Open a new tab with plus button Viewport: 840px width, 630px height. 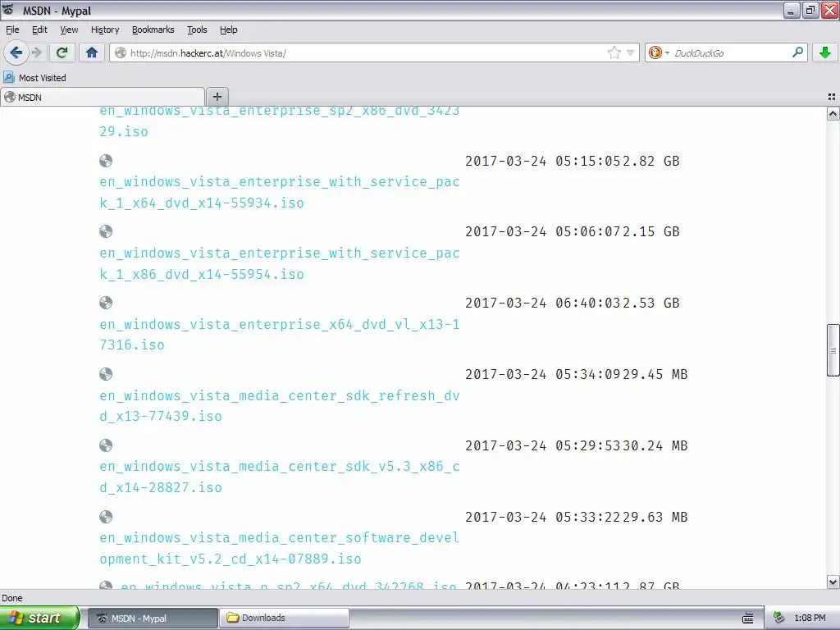point(217,97)
